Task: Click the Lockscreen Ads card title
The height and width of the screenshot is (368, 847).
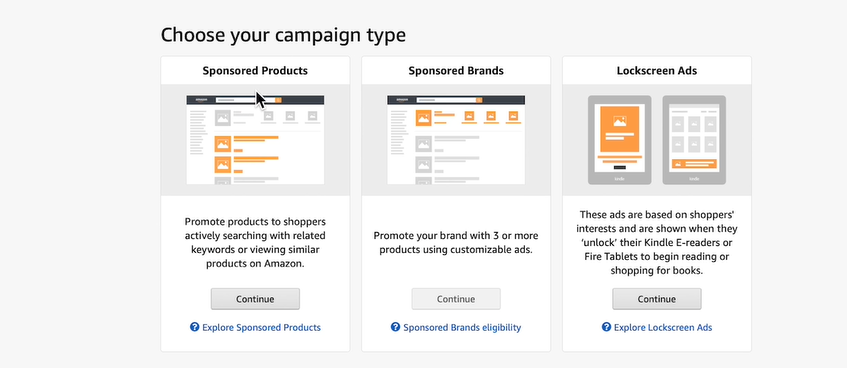Action: pyautogui.click(x=657, y=71)
